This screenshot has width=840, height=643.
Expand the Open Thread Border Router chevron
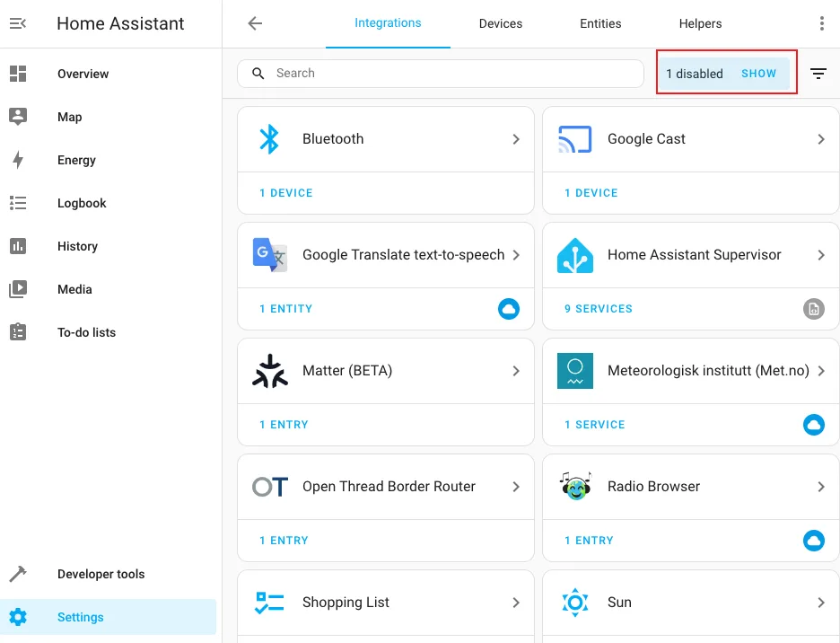[x=516, y=487]
